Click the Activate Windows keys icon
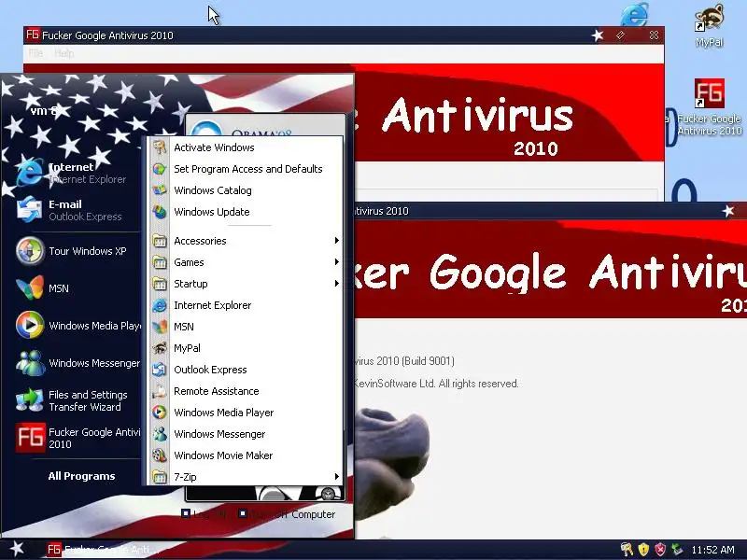Screen dimensions: 747x560 [x=160, y=147]
